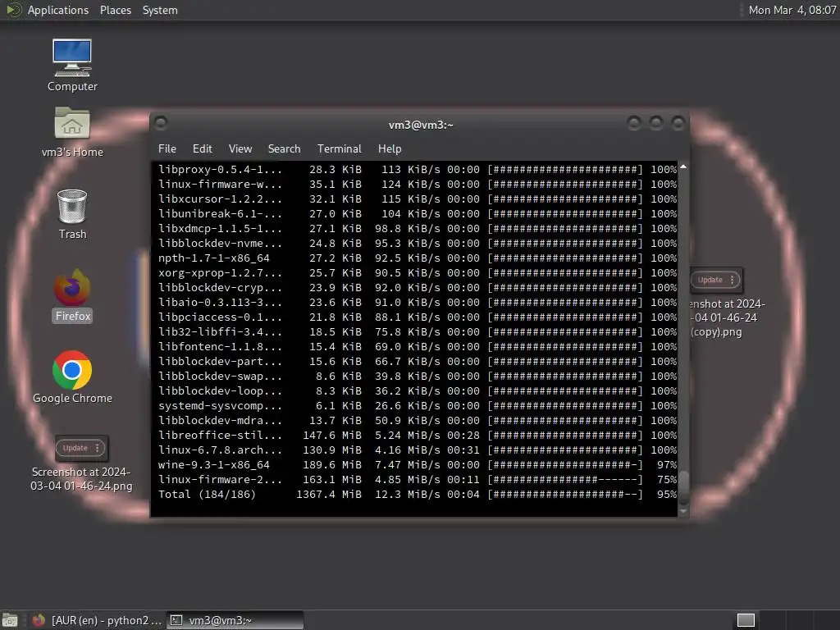Click the terminal scrollbar thumb
The width and height of the screenshot is (840, 630).
click(683, 486)
